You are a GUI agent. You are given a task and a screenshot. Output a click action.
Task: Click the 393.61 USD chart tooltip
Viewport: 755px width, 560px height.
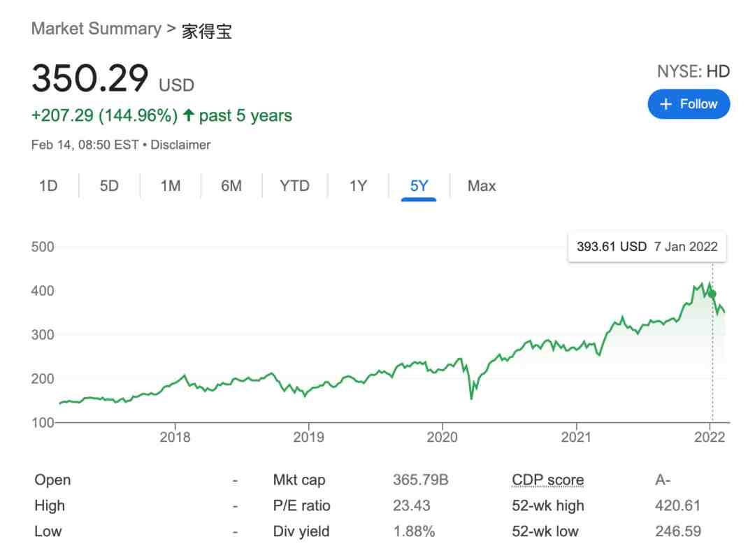click(647, 247)
